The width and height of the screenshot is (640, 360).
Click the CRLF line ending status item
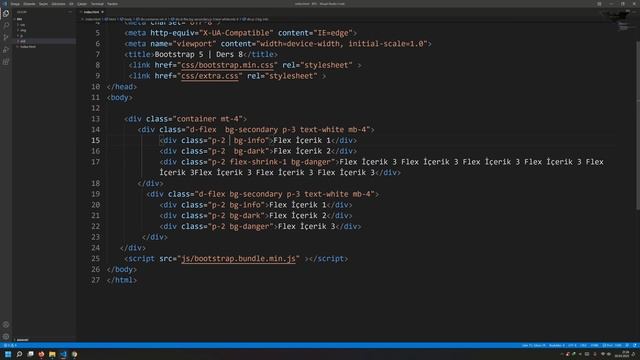click(583, 345)
